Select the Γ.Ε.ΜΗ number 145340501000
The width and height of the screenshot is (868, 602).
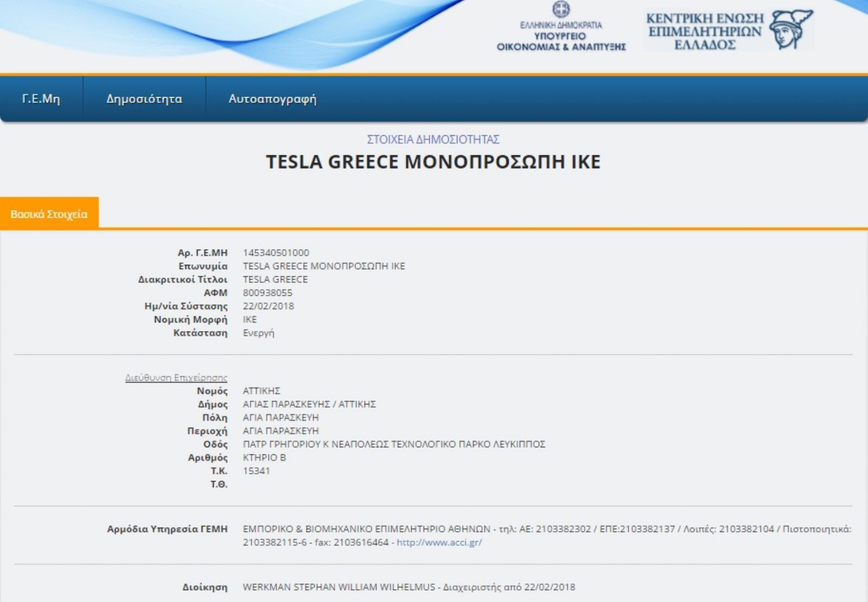[276, 253]
